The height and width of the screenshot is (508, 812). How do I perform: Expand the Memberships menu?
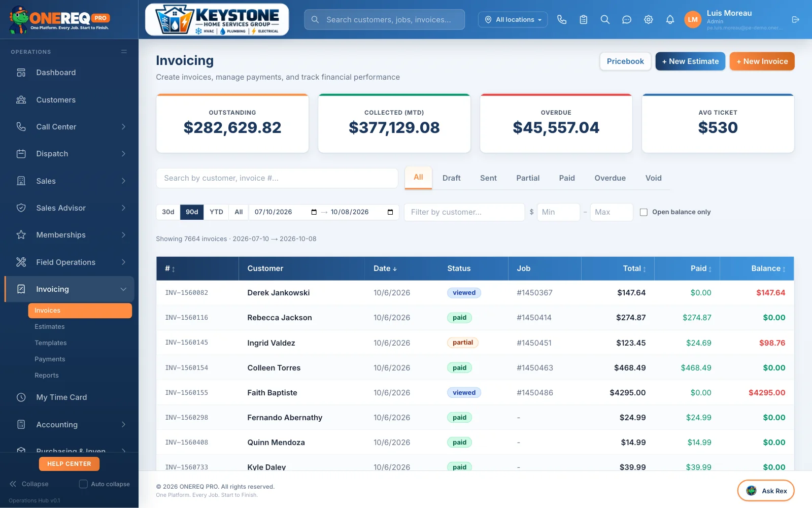[x=70, y=235]
